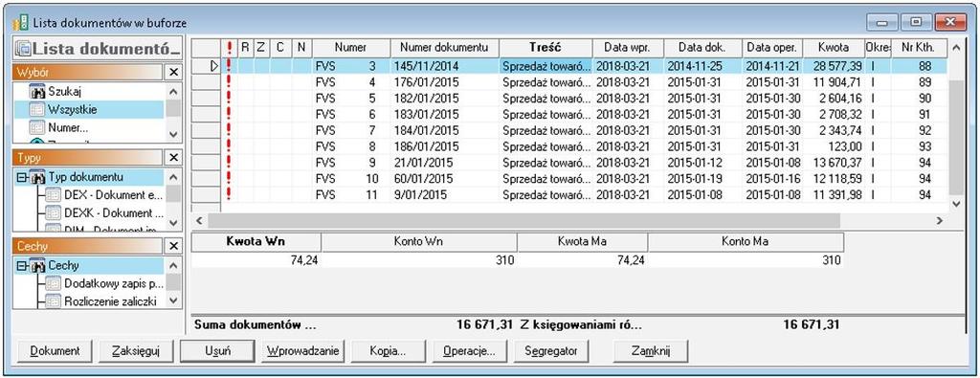
Task: Click red exclamation mark in row 182/01/2015
Action: coord(229,99)
